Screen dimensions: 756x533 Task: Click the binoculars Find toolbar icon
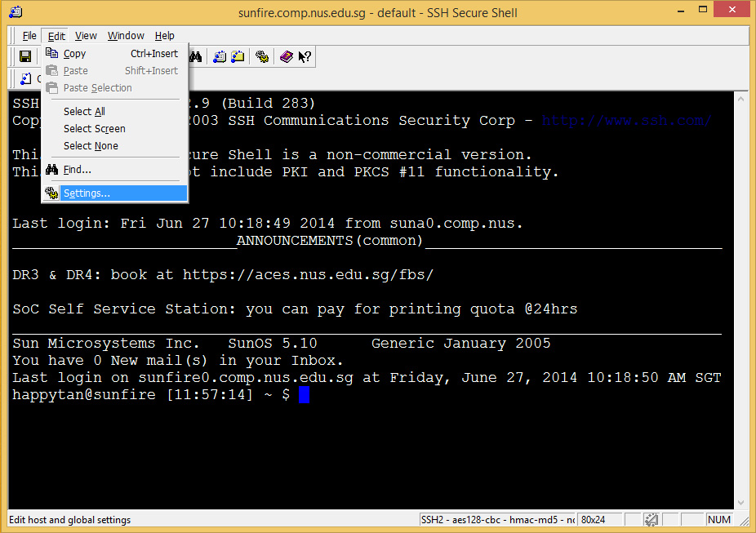(x=195, y=57)
